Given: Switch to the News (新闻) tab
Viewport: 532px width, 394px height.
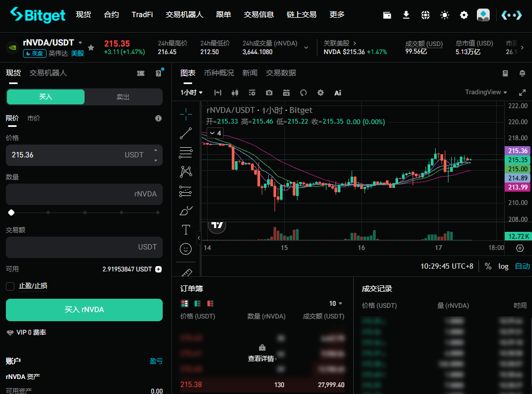Looking at the screenshot, I should pos(250,73).
